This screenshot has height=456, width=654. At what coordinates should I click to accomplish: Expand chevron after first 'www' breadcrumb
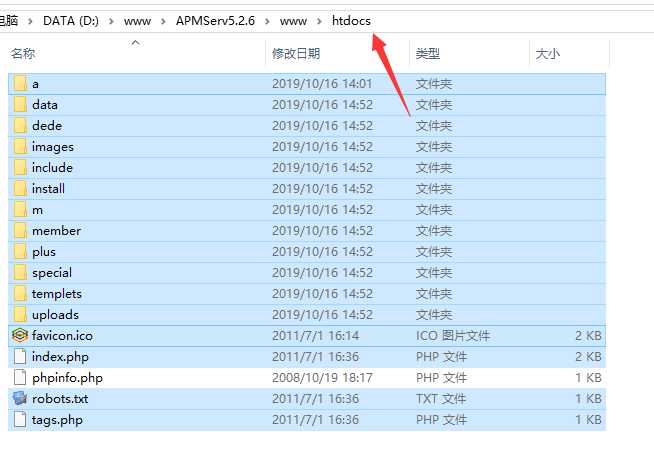(163, 21)
